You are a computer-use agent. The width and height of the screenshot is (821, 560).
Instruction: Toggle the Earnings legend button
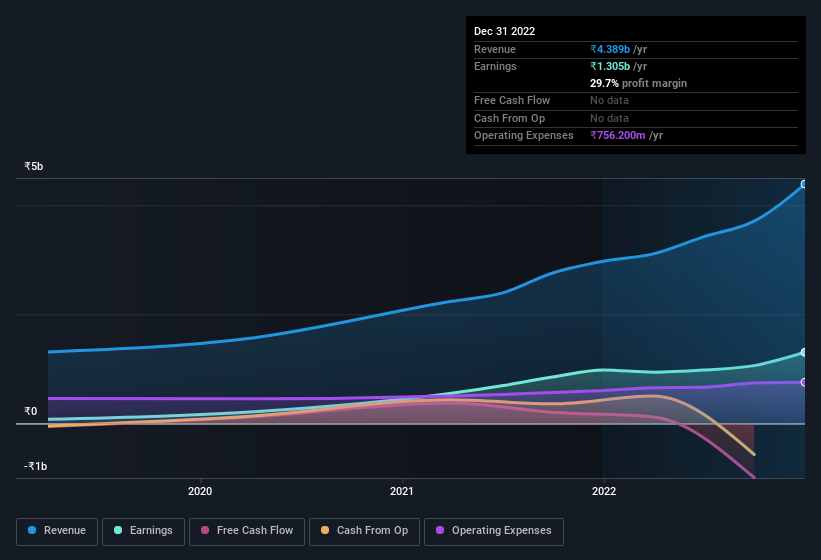pos(143,531)
